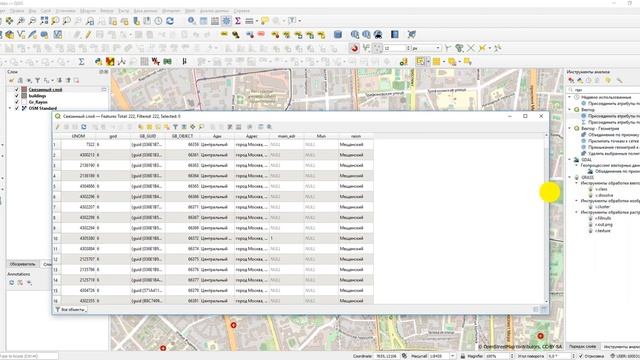
Task: Collapse the Вектор group in toolbox
Action: pos(570,109)
